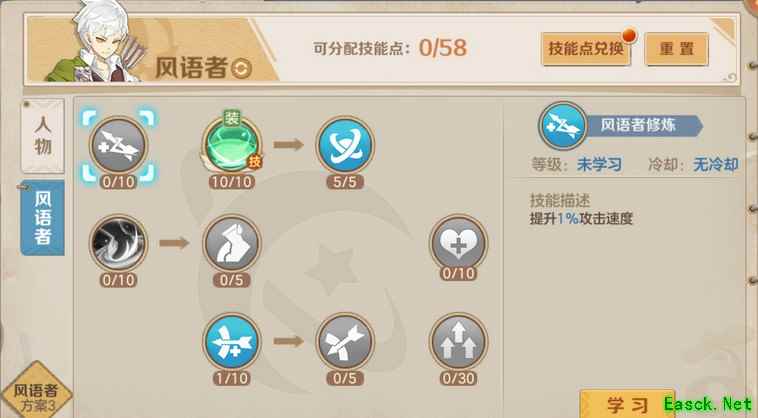
Task: Click the 风语者修炼 skill detail icon
Action: point(563,126)
